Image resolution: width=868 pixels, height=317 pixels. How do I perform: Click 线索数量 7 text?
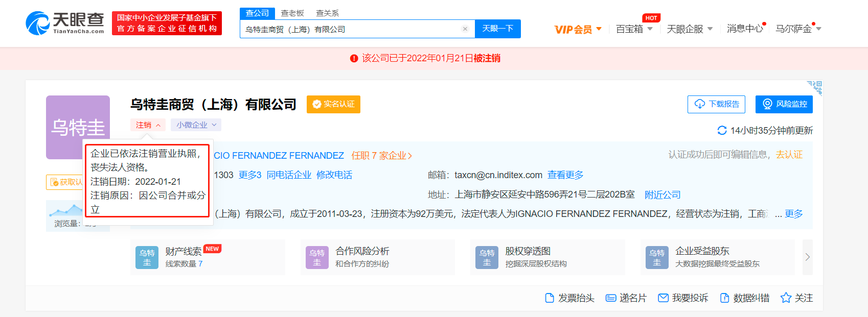pos(184,264)
